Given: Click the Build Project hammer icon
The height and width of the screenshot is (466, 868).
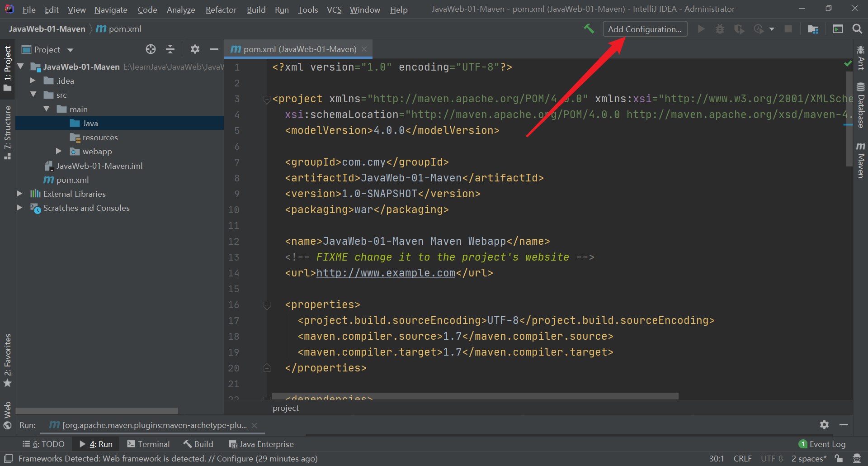Looking at the screenshot, I should coord(589,29).
